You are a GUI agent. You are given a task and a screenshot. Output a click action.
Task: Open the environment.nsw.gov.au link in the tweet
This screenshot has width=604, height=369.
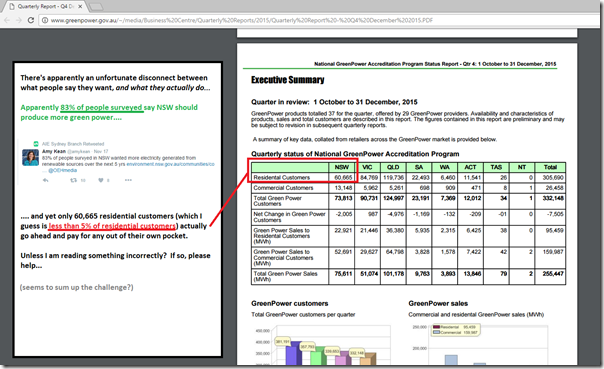point(170,164)
